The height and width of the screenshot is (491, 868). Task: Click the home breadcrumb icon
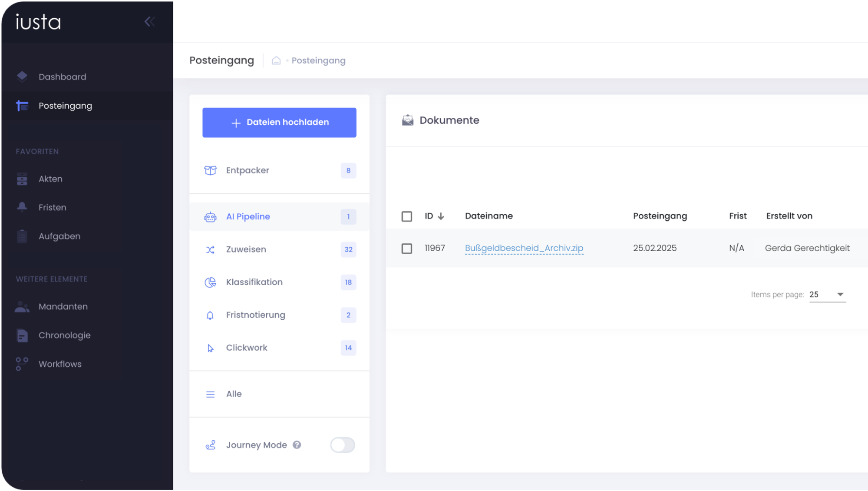pos(276,60)
